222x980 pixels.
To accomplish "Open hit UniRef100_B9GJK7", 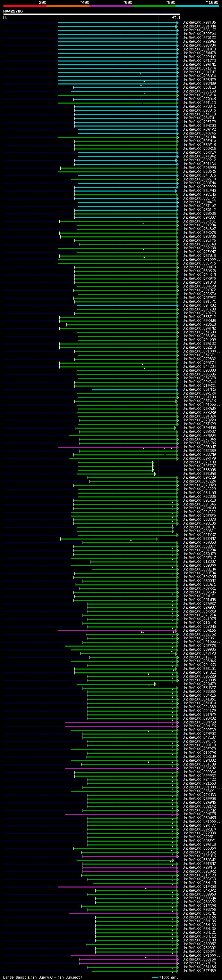I will 199,30.
